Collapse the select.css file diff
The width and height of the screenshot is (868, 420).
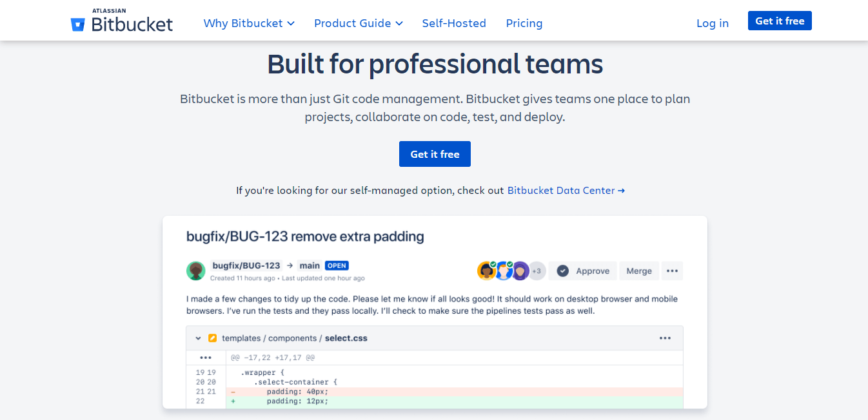(x=198, y=338)
